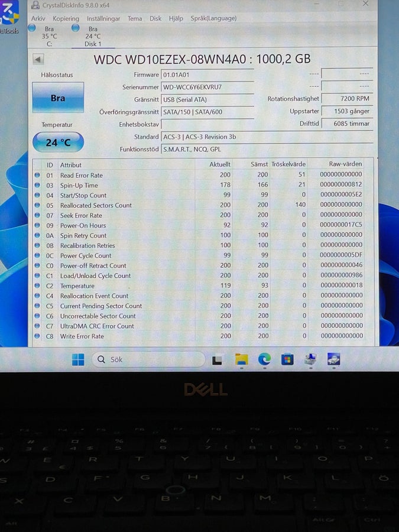Click the CrystalDiskInfo title bar app icon
This screenshot has height=532, width=399.
coord(35,5)
